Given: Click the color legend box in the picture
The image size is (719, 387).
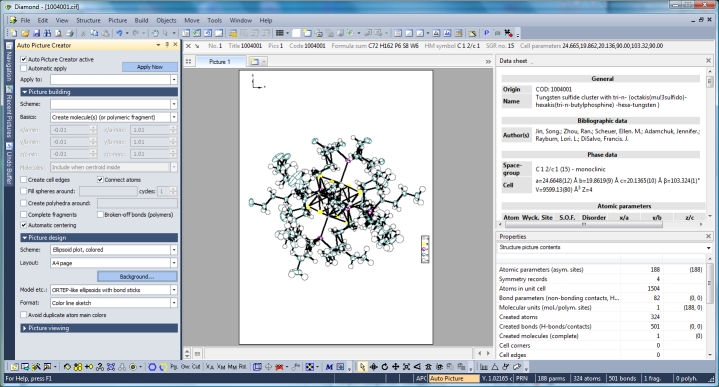Looking at the screenshot, I should (x=425, y=249).
